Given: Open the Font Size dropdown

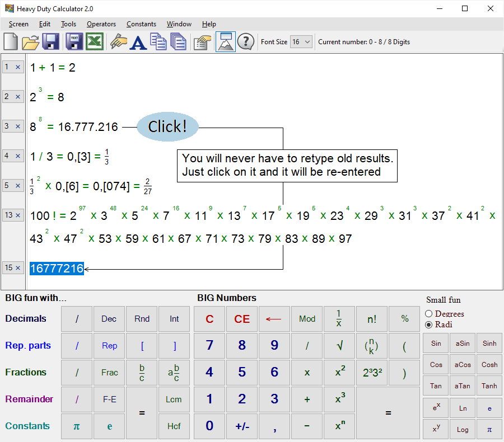Looking at the screenshot, I should 301,41.
